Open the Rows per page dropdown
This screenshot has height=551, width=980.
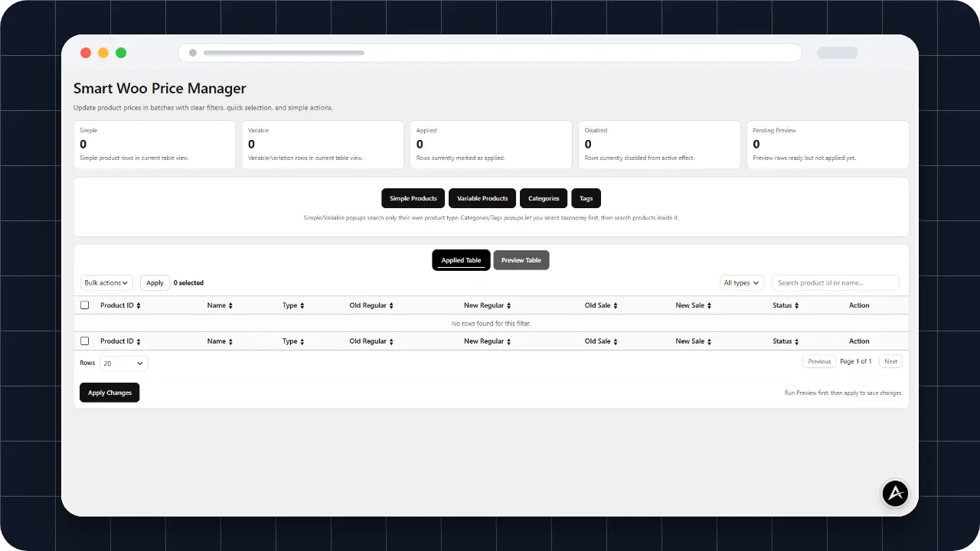tap(124, 364)
